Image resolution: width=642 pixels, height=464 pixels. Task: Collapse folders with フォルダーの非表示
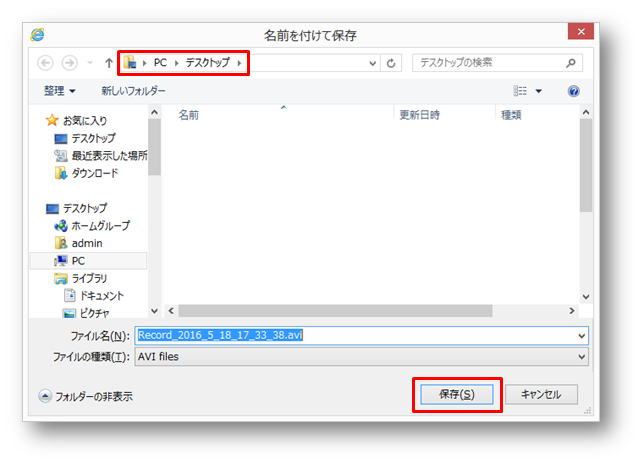point(86,396)
